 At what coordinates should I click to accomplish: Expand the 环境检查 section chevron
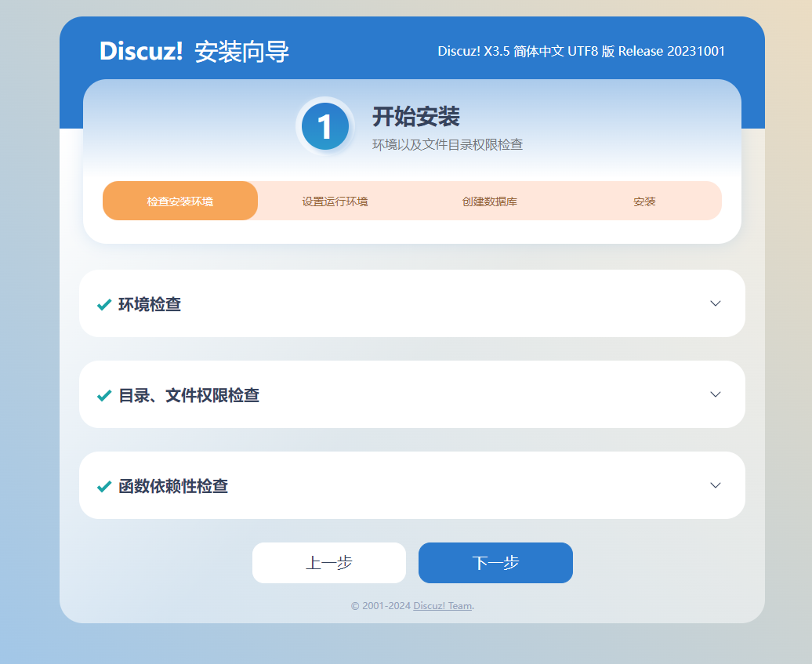coord(715,303)
